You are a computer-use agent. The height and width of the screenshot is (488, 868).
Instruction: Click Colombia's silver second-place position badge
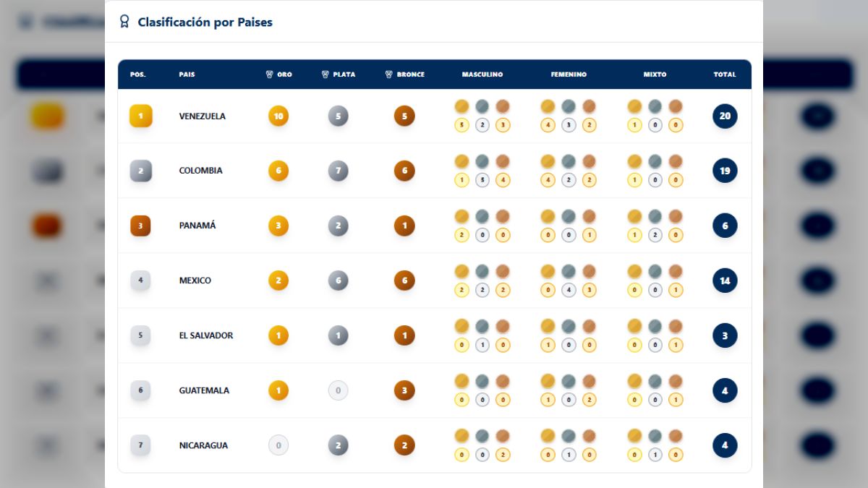140,171
